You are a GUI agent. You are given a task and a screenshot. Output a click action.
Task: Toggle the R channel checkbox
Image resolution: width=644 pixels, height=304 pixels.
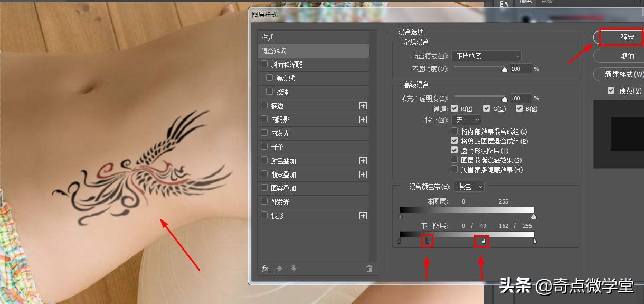coord(454,108)
